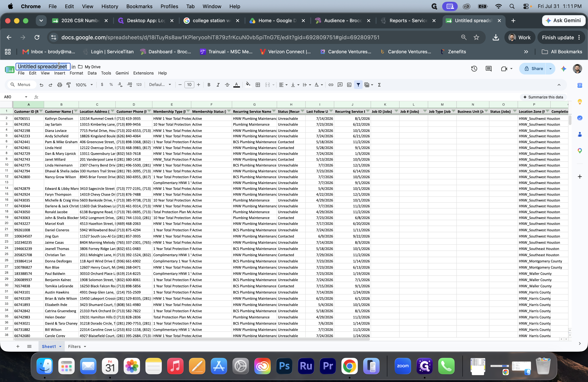Click the Gemini sparkle icon beside Share
Screen dimensions: 588x382
pyautogui.click(x=563, y=69)
